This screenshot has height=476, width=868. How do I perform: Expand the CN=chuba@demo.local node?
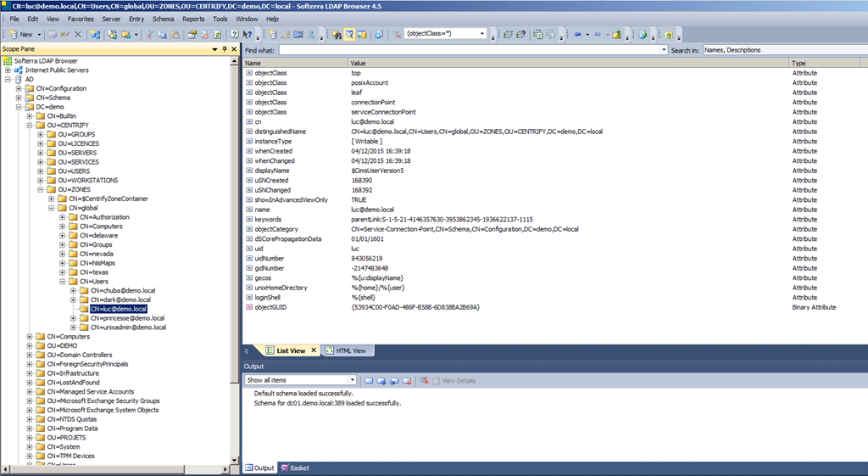click(x=73, y=291)
